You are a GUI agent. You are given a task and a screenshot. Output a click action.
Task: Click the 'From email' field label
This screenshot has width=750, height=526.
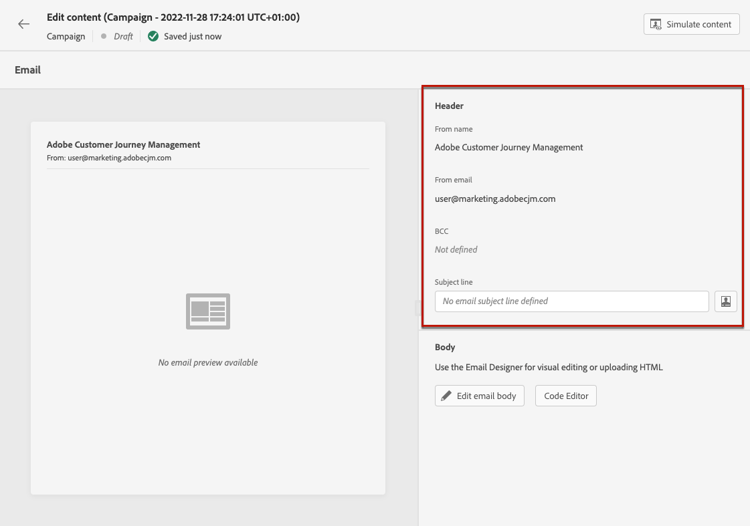pyautogui.click(x=453, y=180)
